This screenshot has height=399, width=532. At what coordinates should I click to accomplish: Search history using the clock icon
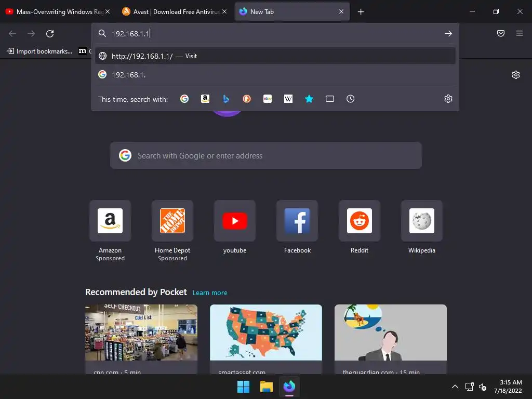351,99
